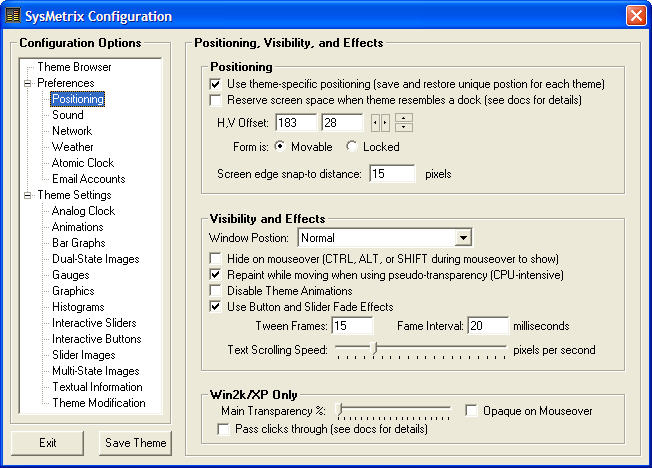Enable Reserve screen space for dock
Viewport: 652px width, 468px height.
[x=215, y=100]
